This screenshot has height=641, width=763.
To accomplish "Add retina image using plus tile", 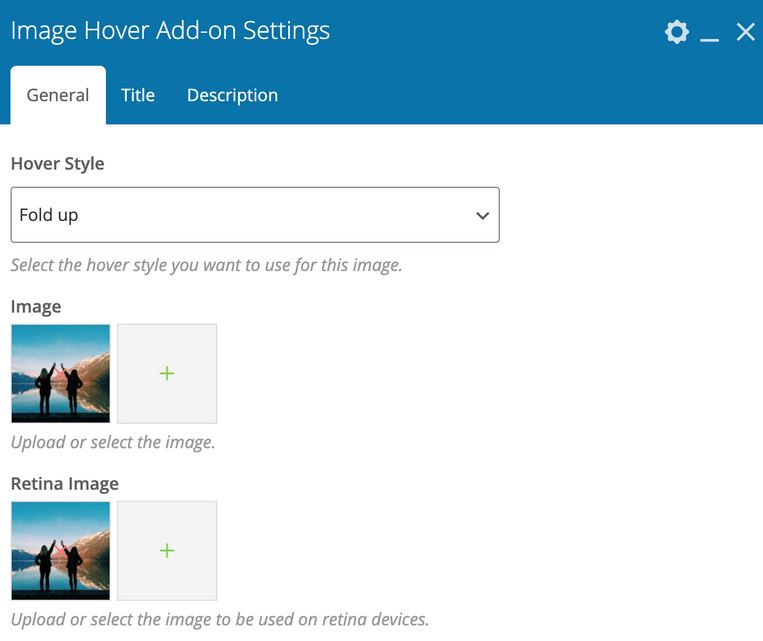I will click(x=167, y=551).
